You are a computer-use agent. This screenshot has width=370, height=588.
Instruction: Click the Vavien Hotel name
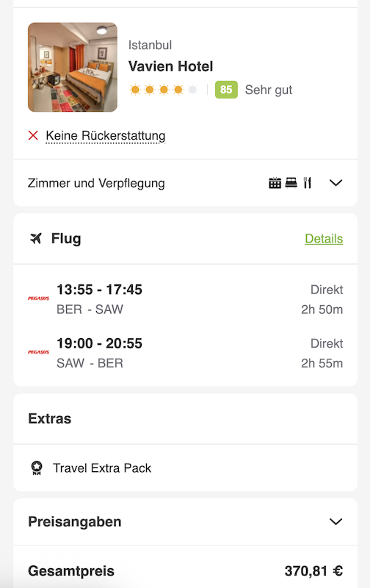click(171, 66)
